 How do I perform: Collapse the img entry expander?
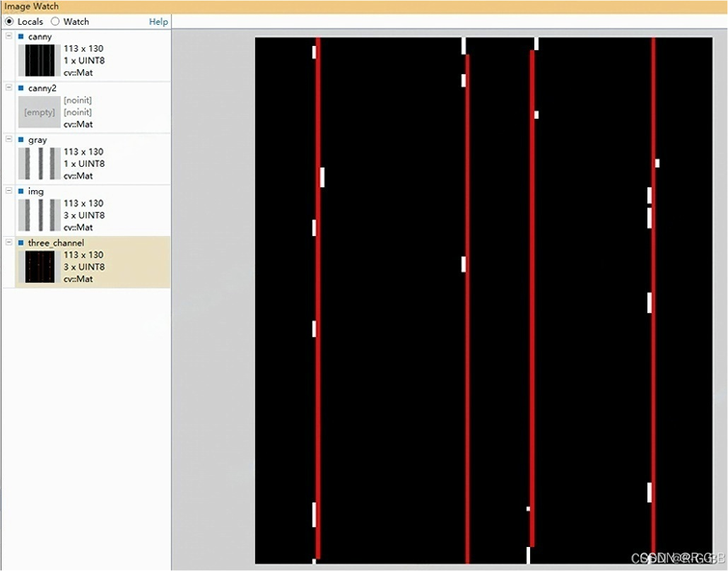point(8,191)
